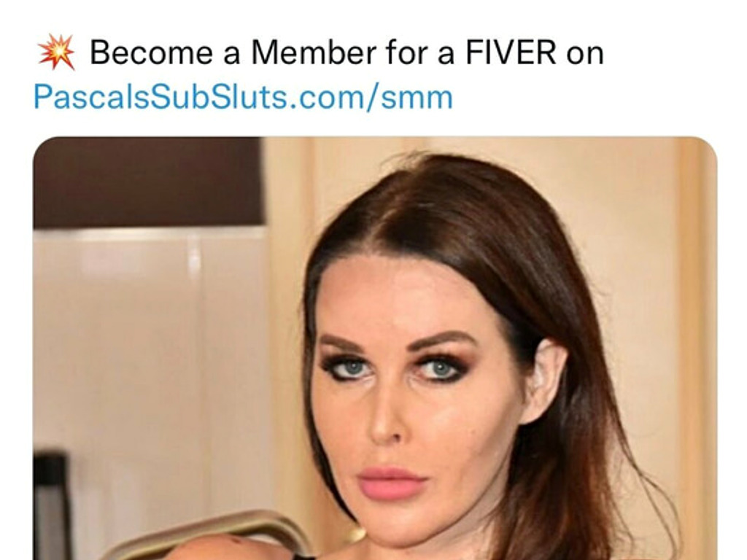
Task: Open the attached photo in the post
Action: [375, 349]
